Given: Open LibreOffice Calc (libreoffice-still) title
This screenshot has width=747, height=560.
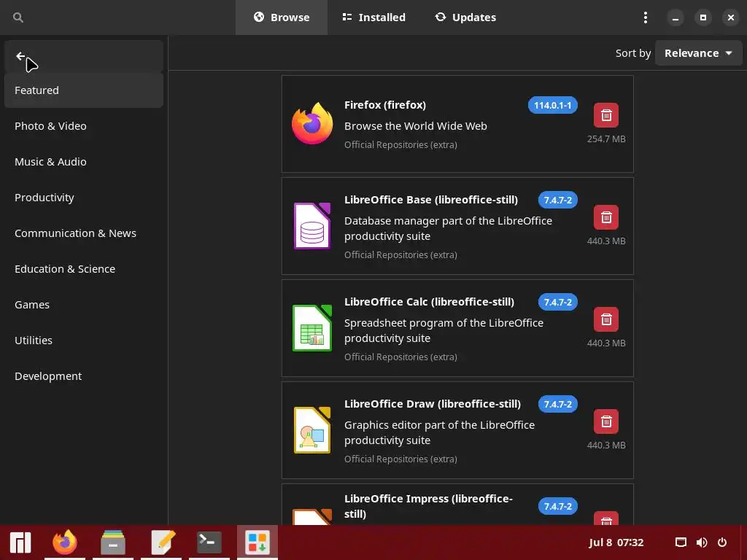Looking at the screenshot, I should (429, 301).
